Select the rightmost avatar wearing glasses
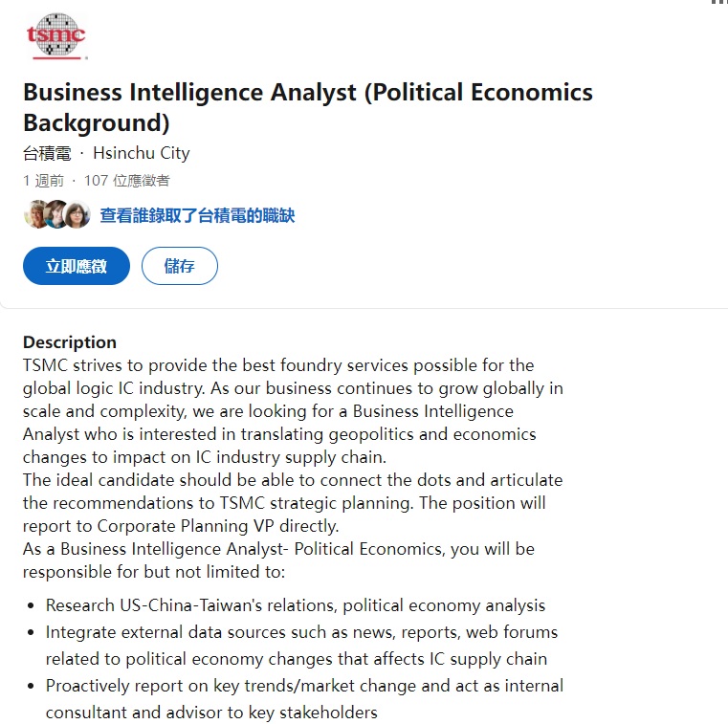The height and width of the screenshot is (724, 728). click(x=77, y=214)
